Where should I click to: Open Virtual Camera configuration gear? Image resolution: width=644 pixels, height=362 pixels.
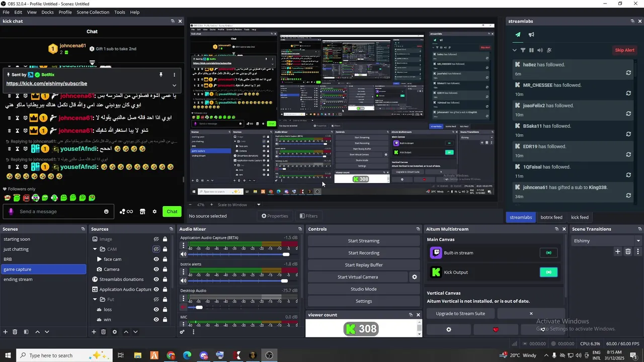[415, 277]
